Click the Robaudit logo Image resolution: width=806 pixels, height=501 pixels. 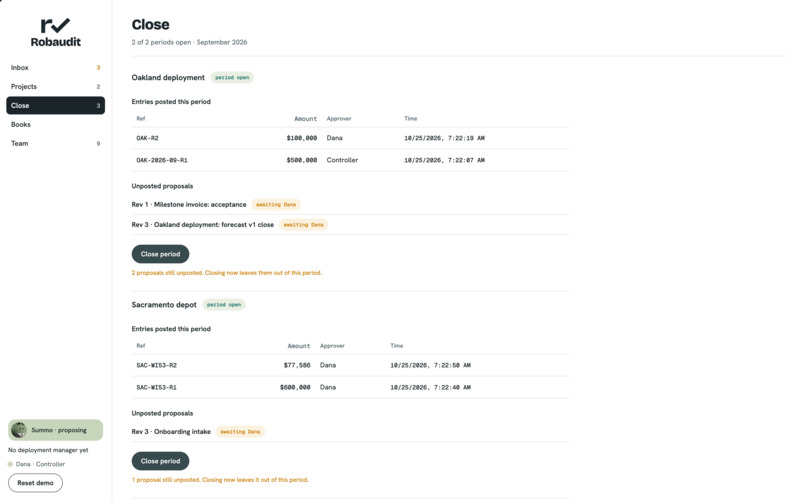click(x=56, y=33)
